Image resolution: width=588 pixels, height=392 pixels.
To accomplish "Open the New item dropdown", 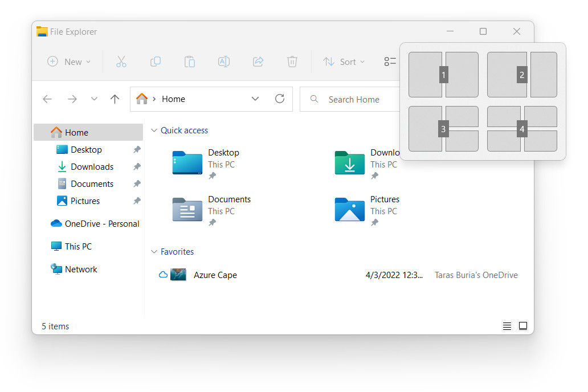I will tap(68, 62).
